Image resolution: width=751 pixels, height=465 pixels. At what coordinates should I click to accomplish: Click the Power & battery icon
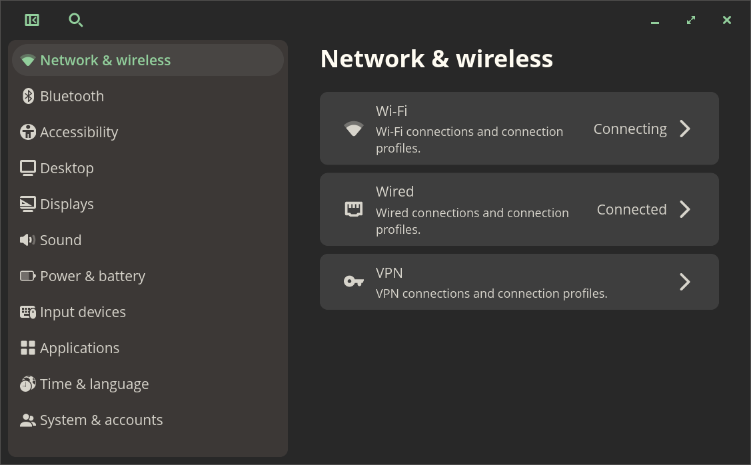(x=28, y=276)
